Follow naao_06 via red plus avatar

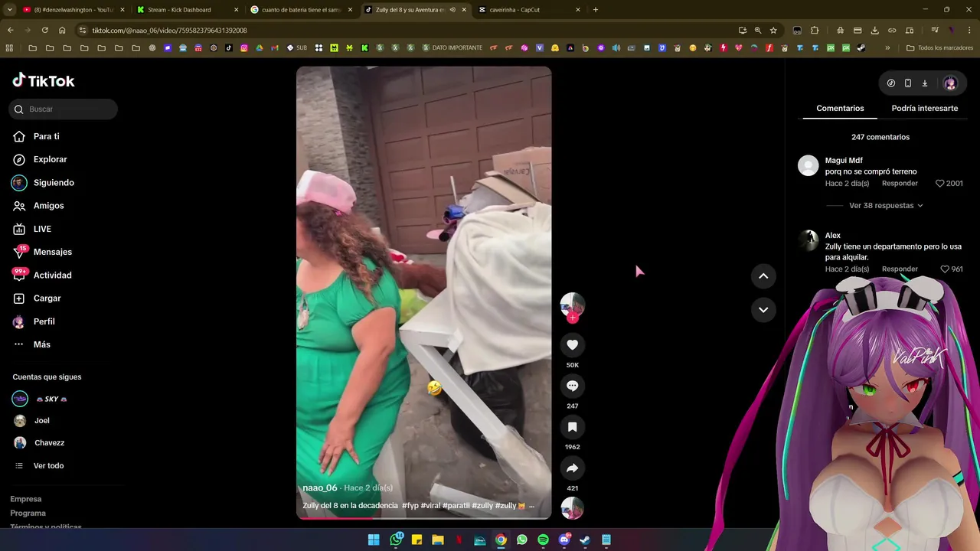[572, 318]
